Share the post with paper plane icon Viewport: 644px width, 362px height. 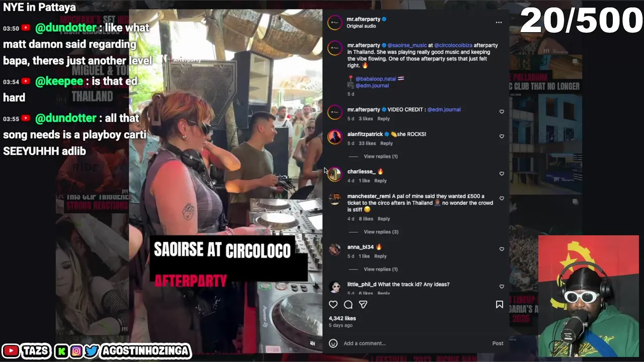pyautogui.click(x=363, y=304)
